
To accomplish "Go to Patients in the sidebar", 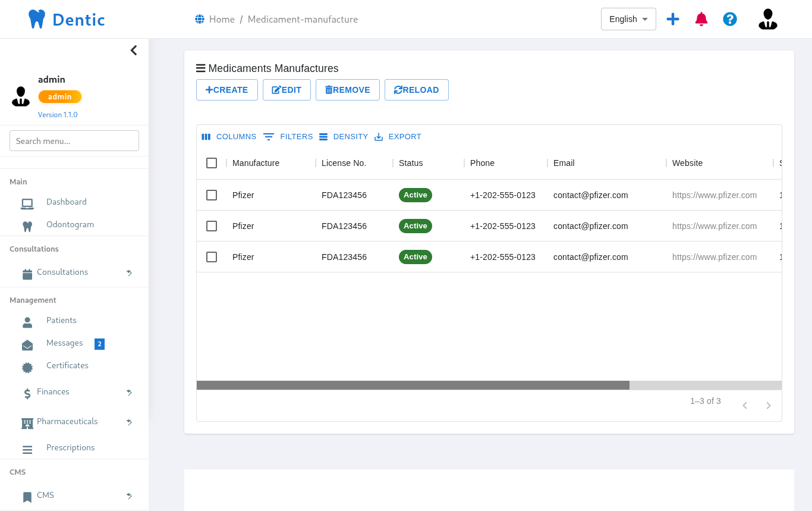I will point(61,321).
